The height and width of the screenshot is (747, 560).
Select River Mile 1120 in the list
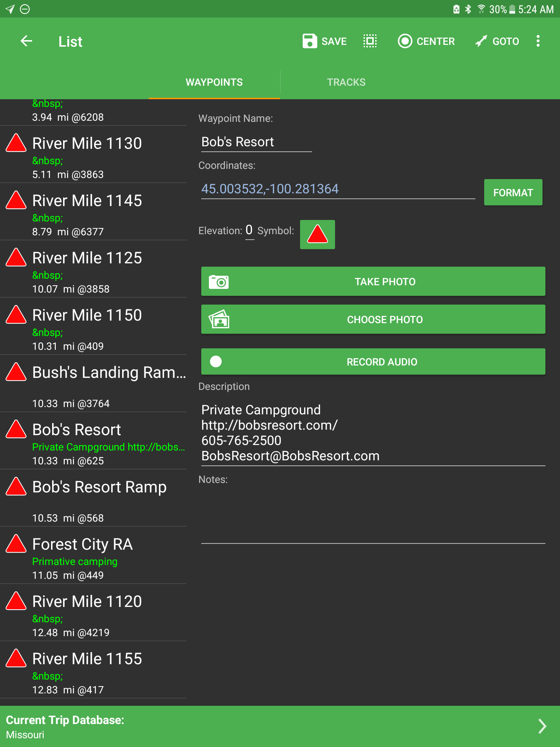[x=93, y=612]
